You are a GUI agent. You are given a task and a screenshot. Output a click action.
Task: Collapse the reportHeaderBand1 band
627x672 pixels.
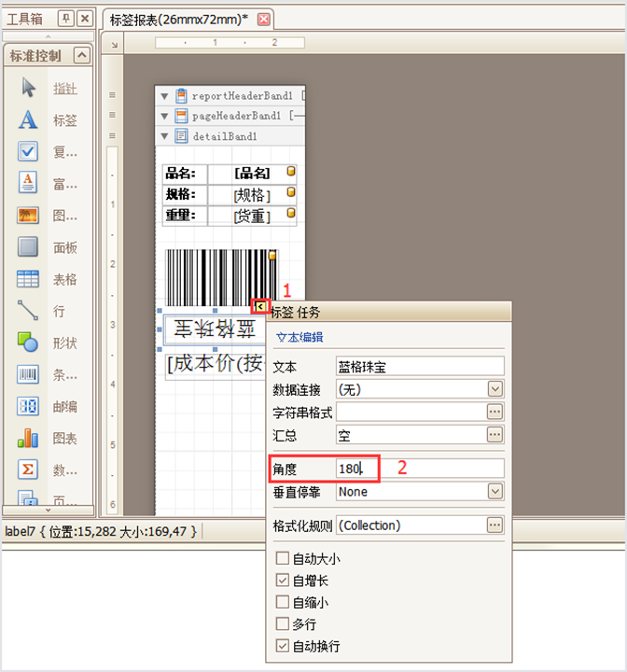(x=165, y=95)
